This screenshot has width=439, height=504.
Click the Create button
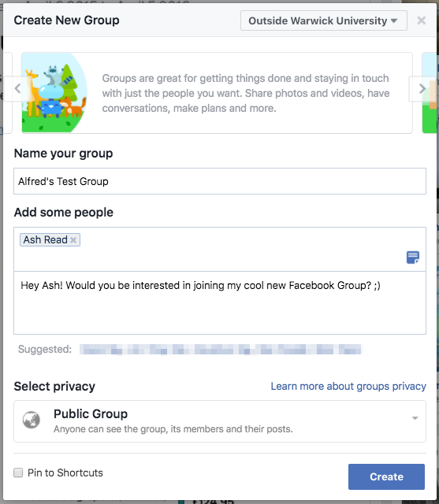386,476
